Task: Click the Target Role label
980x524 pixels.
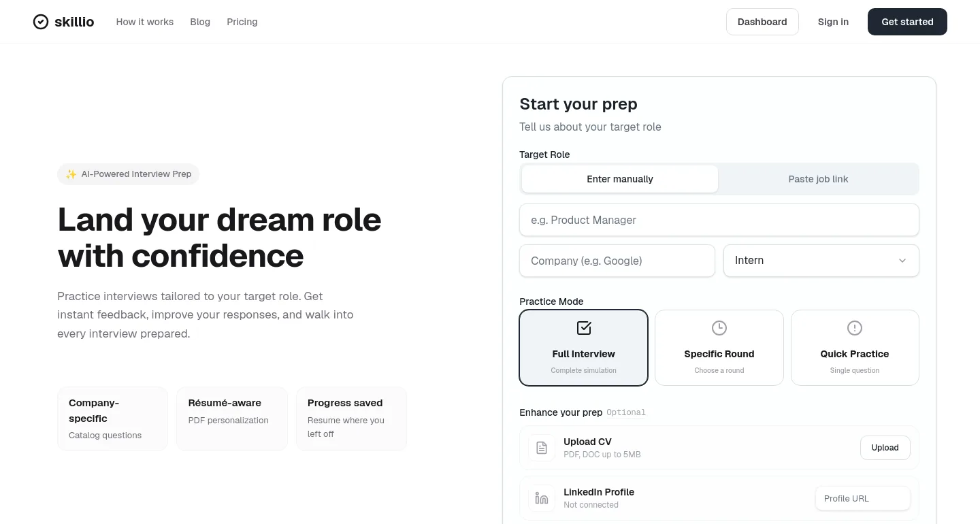Action: coord(544,154)
